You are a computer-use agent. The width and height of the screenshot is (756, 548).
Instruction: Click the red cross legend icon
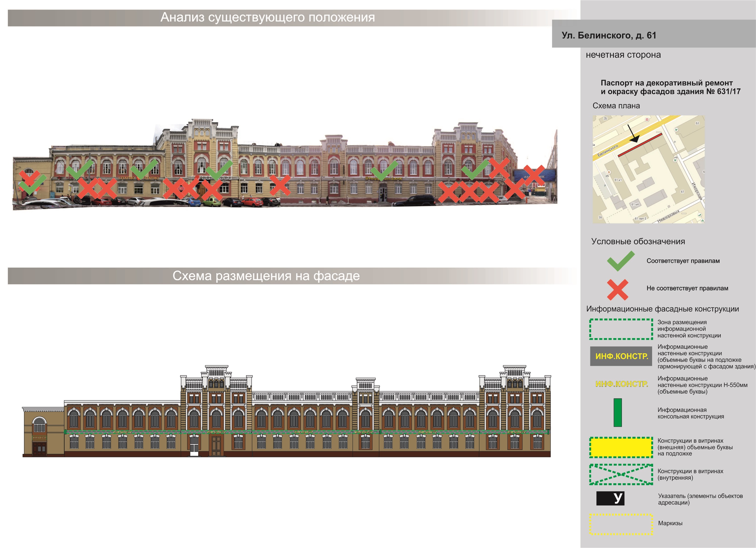618,290
